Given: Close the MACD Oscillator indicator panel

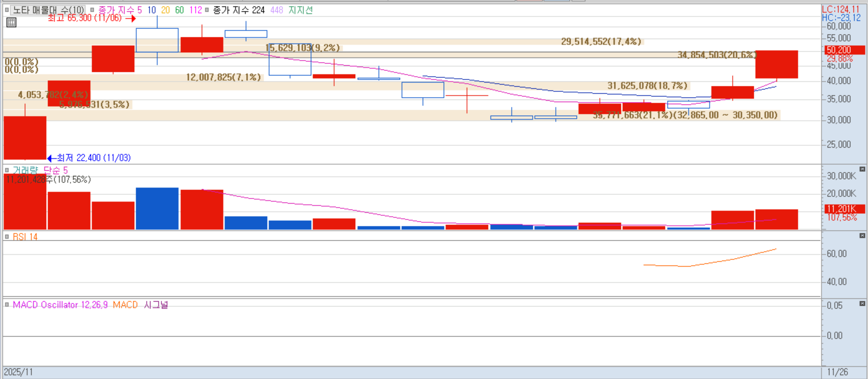Looking at the screenshot, I should tap(862, 303).
